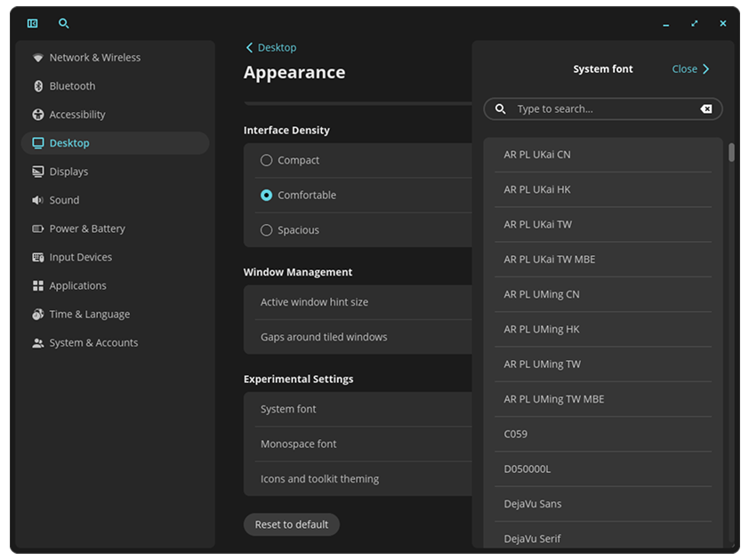This screenshot has height=560, width=749.
Task: Focus the Type to search field
Action: (x=603, y=108)
